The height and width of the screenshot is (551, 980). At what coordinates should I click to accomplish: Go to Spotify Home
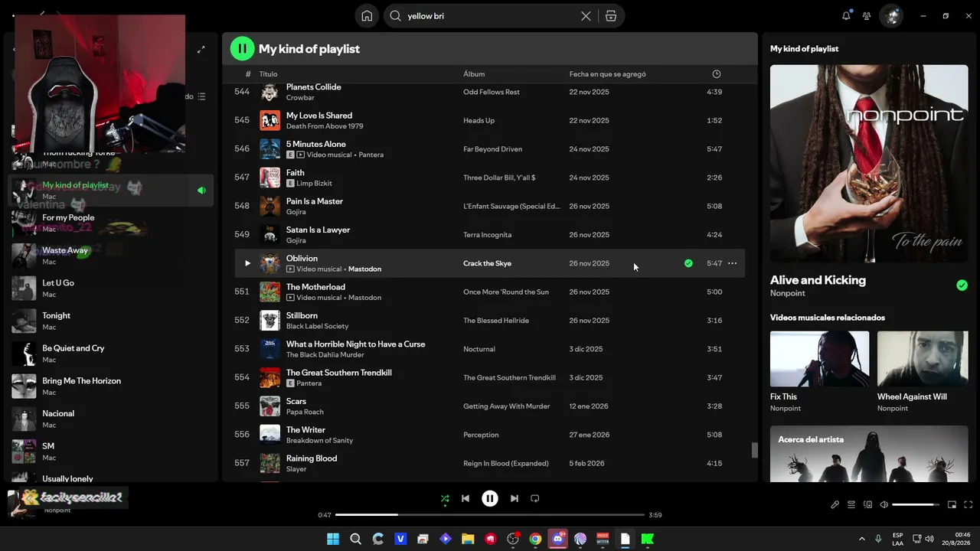(x=367, y=16)
